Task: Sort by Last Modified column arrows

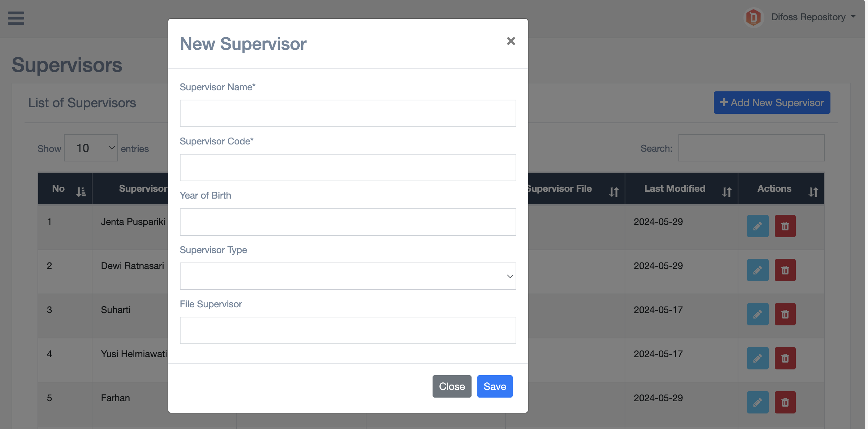Action: coord(727,192)
